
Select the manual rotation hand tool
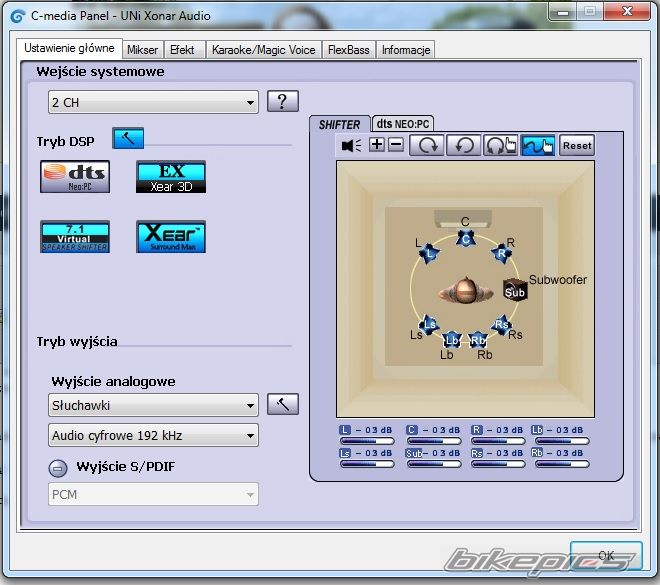pyautogui.click(x=501, y=145)
